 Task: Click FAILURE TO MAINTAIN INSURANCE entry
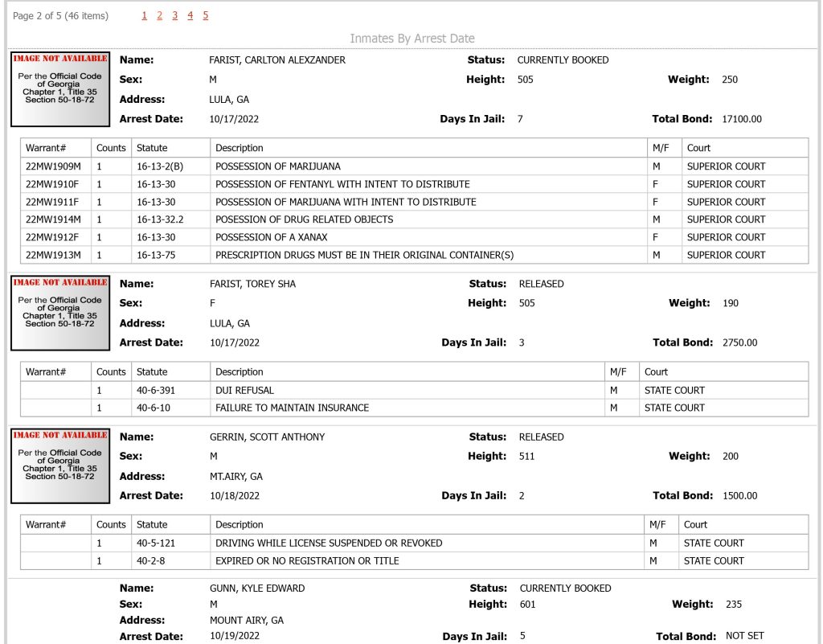click(292, 408)
